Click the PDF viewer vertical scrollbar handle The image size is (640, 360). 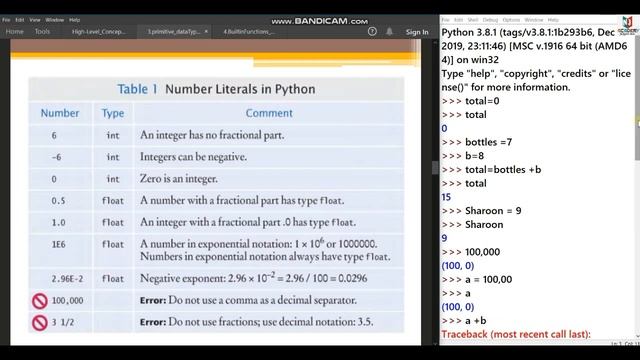point(435,167)
